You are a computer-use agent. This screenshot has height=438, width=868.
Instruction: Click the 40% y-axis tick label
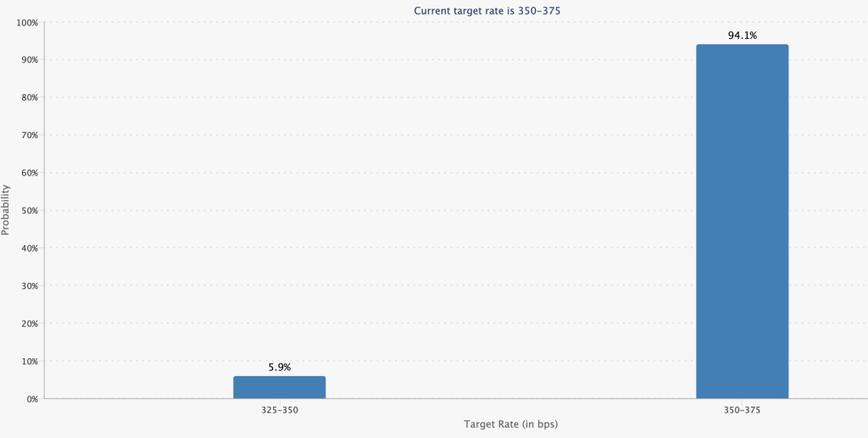(29, 248)
